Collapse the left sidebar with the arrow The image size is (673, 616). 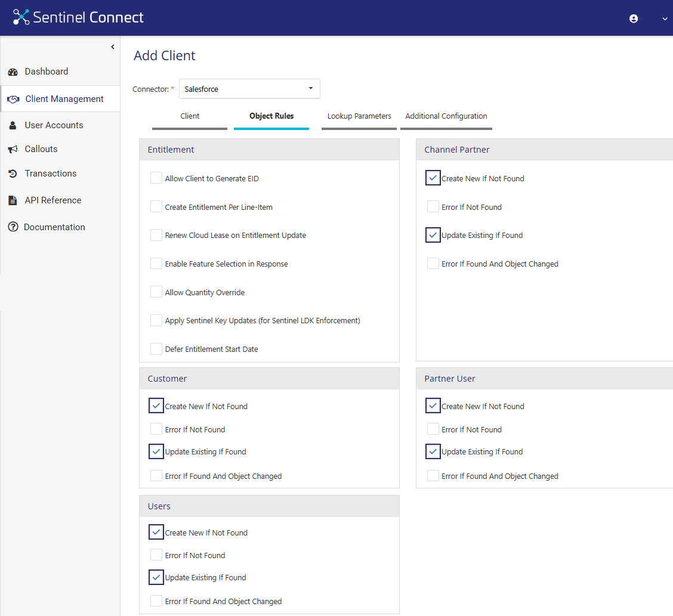tap(113, 47)
